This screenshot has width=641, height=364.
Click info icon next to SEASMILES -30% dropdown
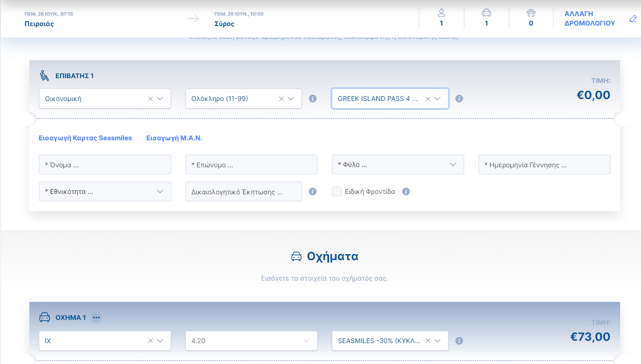(459, 341)
